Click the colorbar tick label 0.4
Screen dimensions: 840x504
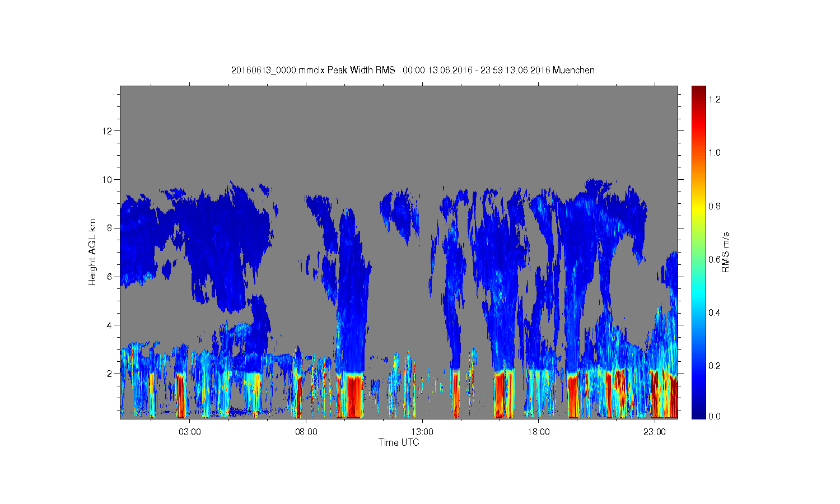coord(714,312)
